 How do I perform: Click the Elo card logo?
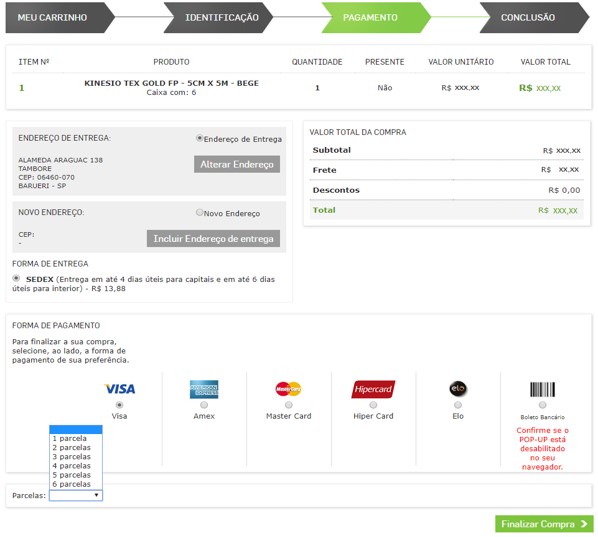tap(458, 389)
